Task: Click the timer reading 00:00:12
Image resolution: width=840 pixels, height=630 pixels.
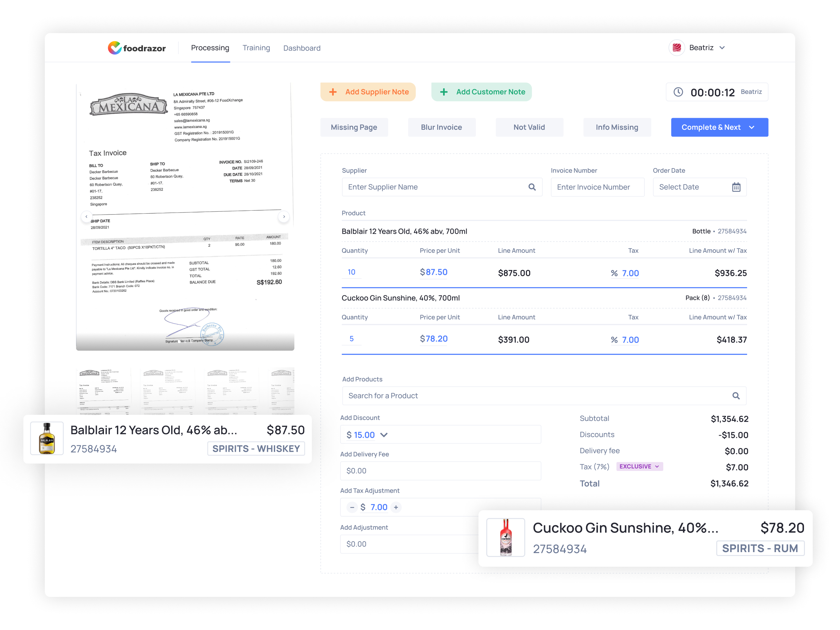Action: (x=712, y=93)
